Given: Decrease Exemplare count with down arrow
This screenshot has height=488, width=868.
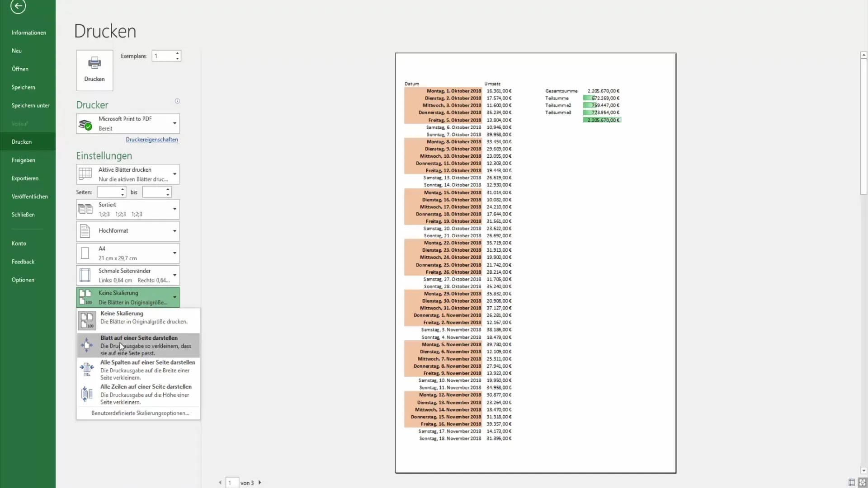Looking at the screenshot, I should pos(178,59).
